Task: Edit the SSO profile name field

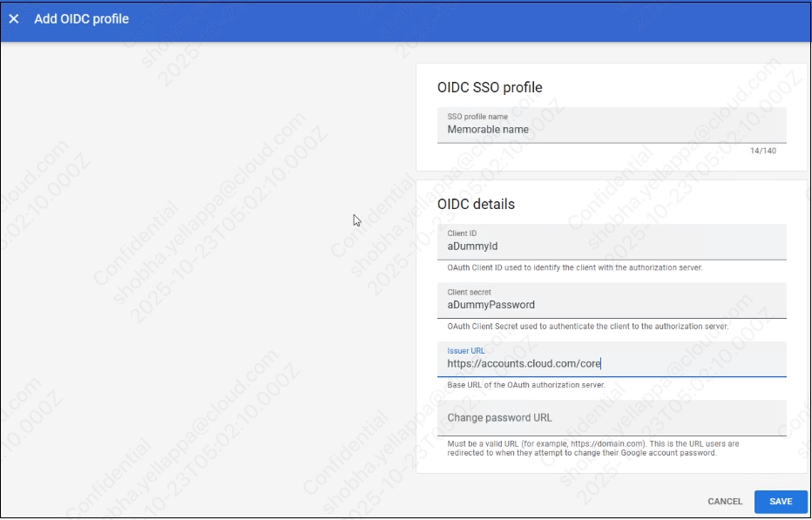Action: pyautogui.click(x=610, y=129)
